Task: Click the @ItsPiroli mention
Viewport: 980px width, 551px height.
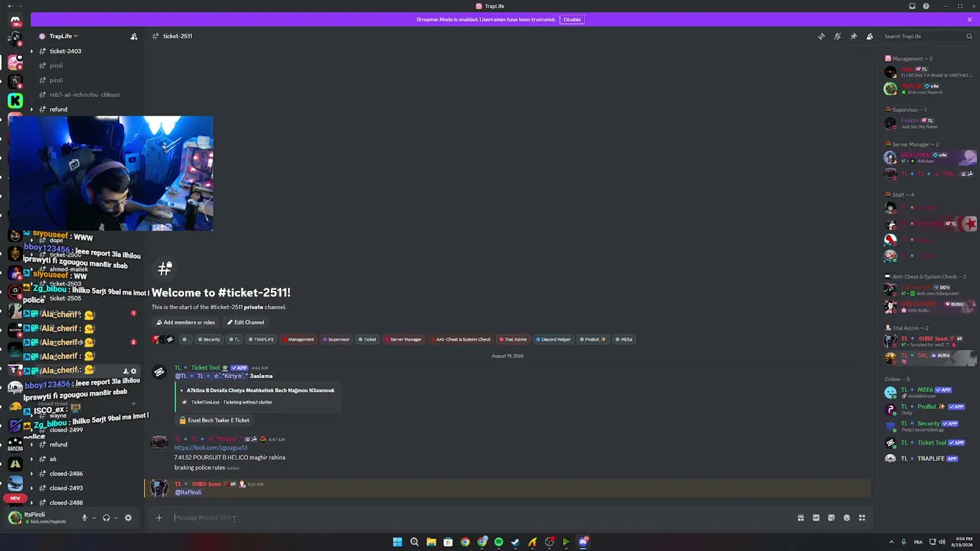Action: click(188, 492)
